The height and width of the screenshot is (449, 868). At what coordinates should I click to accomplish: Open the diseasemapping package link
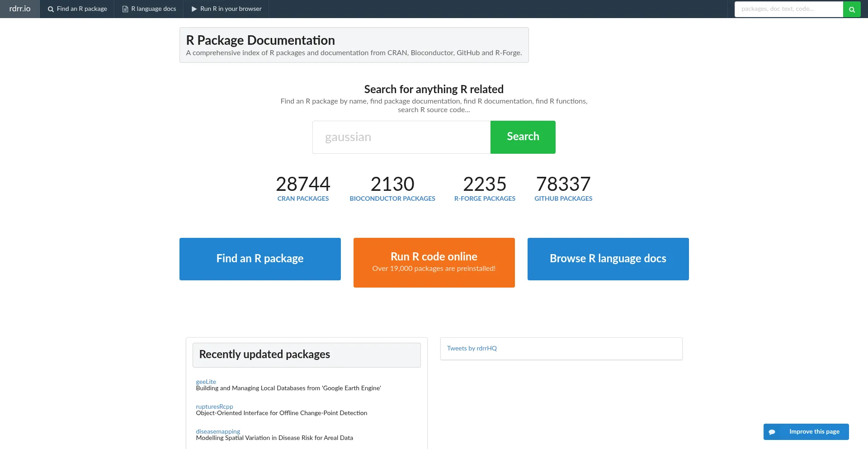(218, 431)
